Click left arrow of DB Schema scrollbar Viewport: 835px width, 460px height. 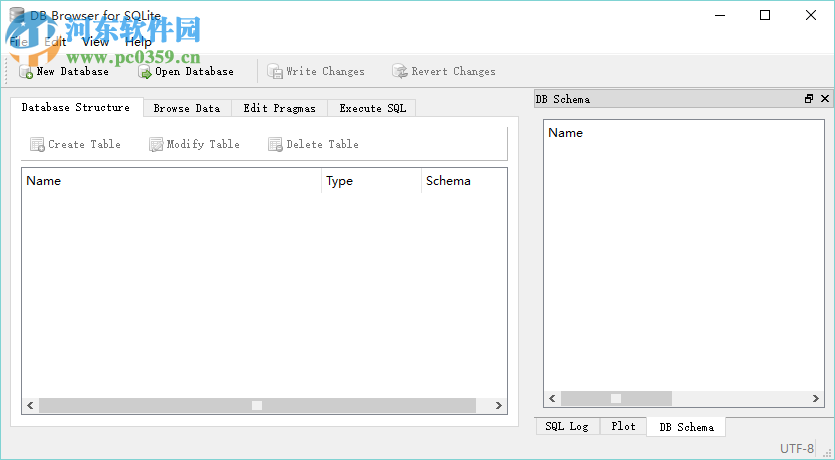coord(552,398)
